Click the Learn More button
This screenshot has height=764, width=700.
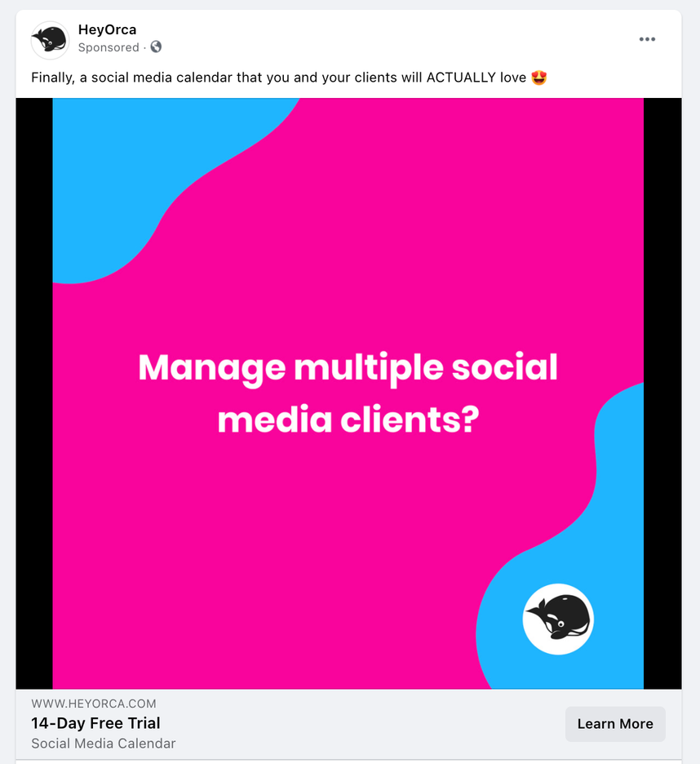tap(615, 723)
